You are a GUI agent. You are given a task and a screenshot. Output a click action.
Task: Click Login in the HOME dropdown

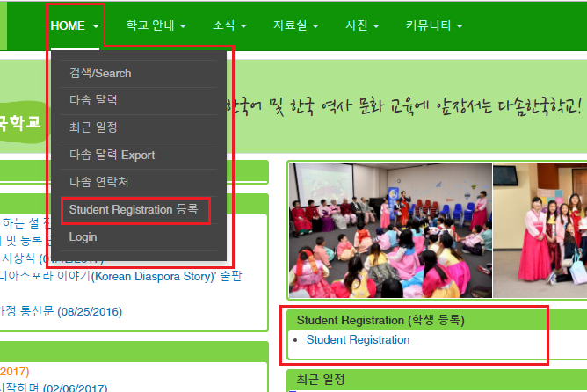point(83,236)
